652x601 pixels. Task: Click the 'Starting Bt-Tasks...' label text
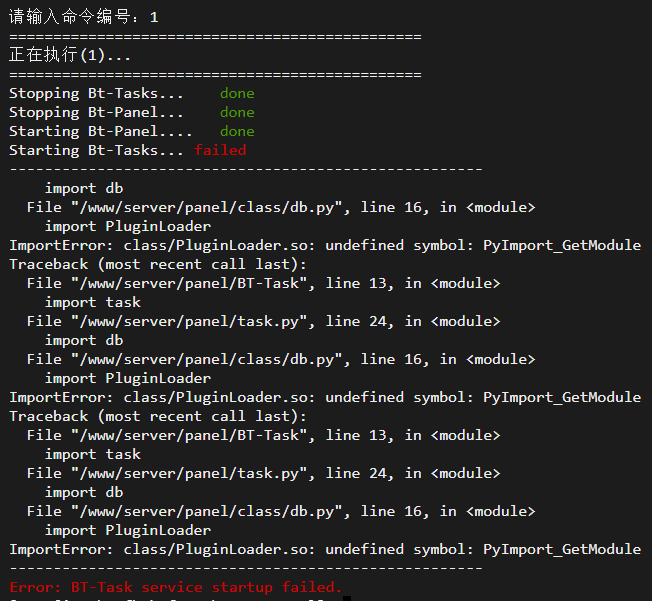coord(96,151)
